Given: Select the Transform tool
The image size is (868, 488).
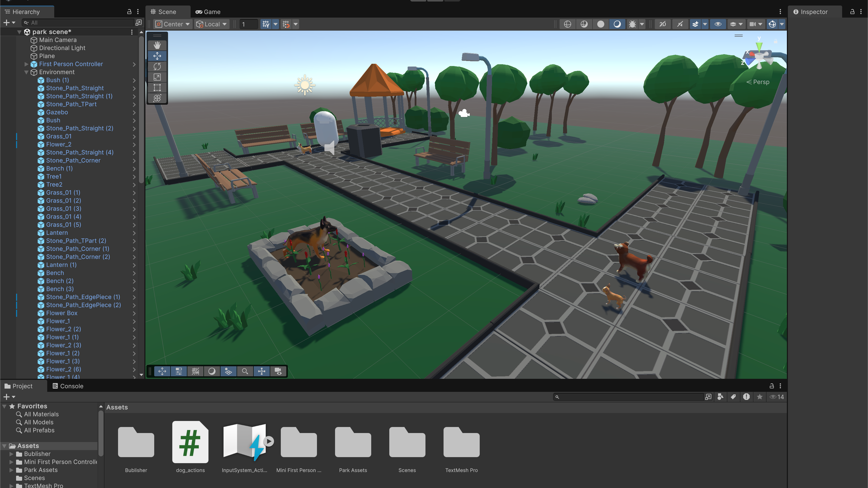Looking at the screenshot, I should tap(157, 98).
